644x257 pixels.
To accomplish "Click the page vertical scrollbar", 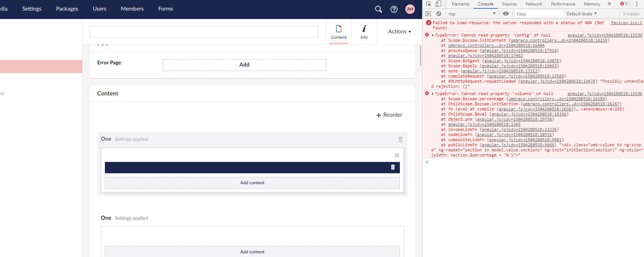I will click(421, 57).
